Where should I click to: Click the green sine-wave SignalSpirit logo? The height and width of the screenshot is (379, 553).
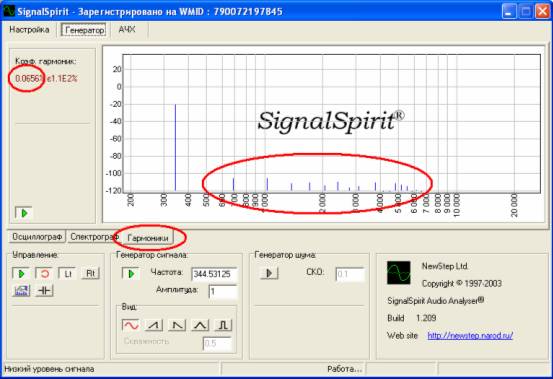pyautogui.click(x=399, y=273)
